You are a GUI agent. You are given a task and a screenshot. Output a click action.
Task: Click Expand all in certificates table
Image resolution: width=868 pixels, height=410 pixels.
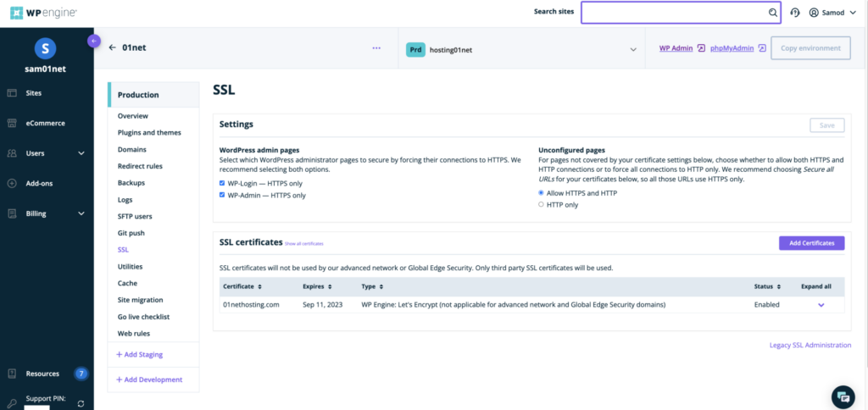coord(816,286)
